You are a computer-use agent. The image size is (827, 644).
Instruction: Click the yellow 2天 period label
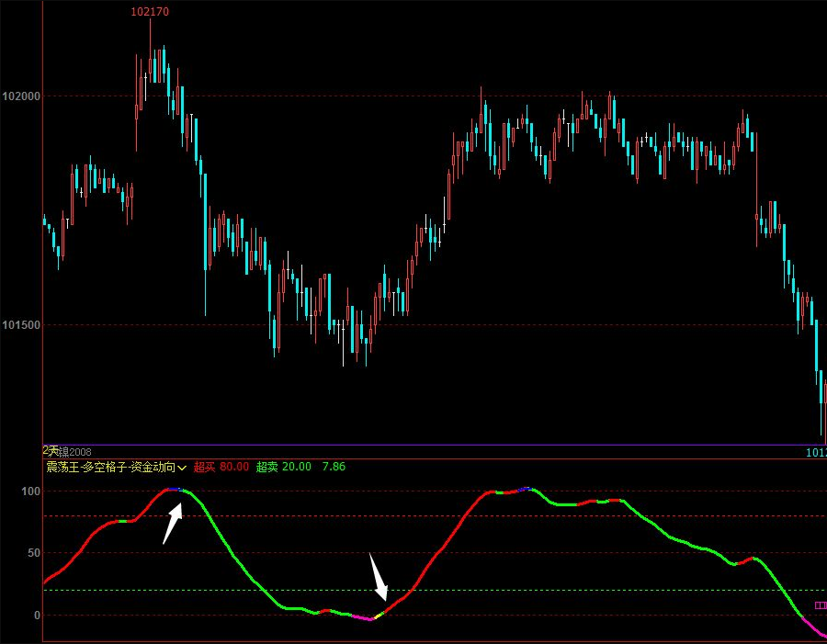pyautogui.click(x=51, y=450)
